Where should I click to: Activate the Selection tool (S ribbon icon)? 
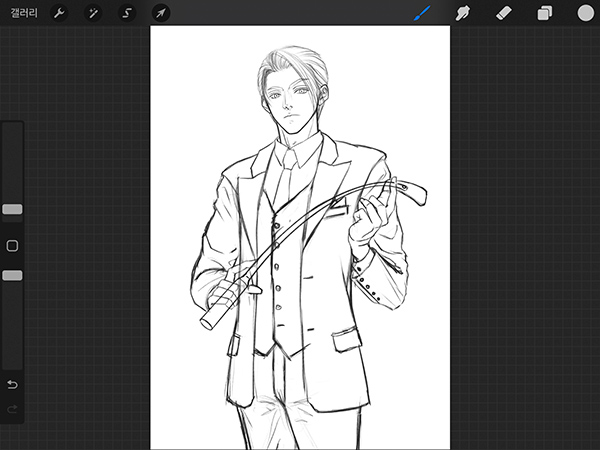[127, 13]
